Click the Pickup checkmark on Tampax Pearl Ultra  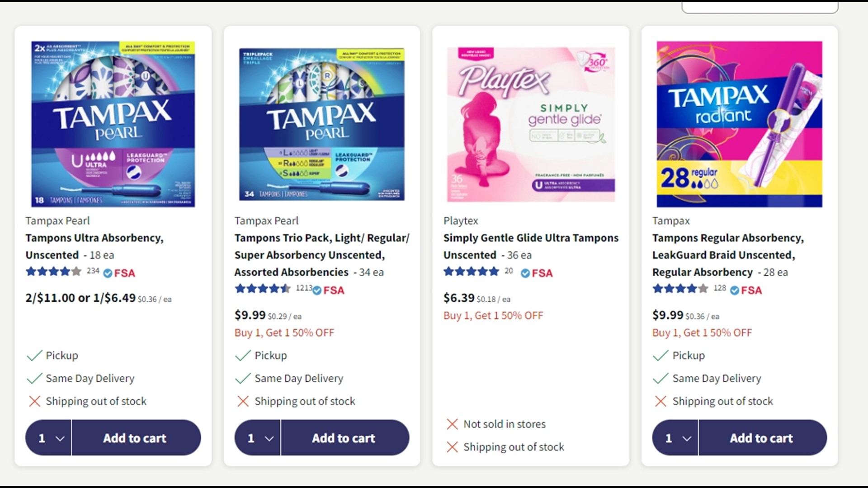(35, 356)
